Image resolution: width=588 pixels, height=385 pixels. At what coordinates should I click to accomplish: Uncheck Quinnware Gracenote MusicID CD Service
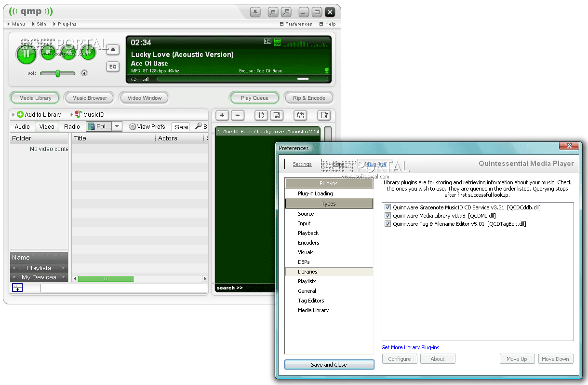coord(388,207)
